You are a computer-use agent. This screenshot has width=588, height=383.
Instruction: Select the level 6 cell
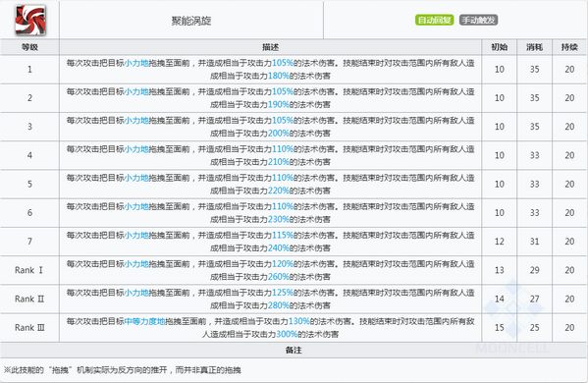(29, 213)
